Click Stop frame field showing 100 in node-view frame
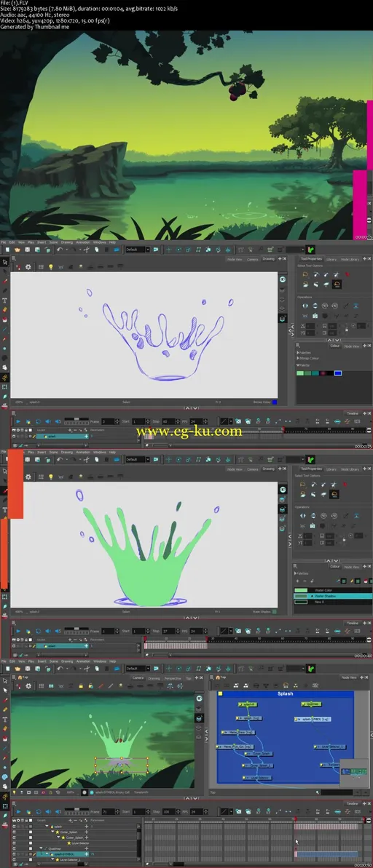373x868 pixels. [x=168, y=811]
